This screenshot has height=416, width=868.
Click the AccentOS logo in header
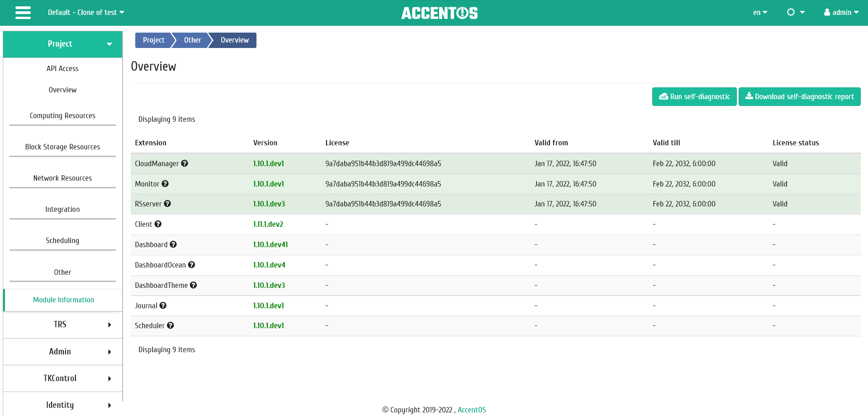coord(440,13)
